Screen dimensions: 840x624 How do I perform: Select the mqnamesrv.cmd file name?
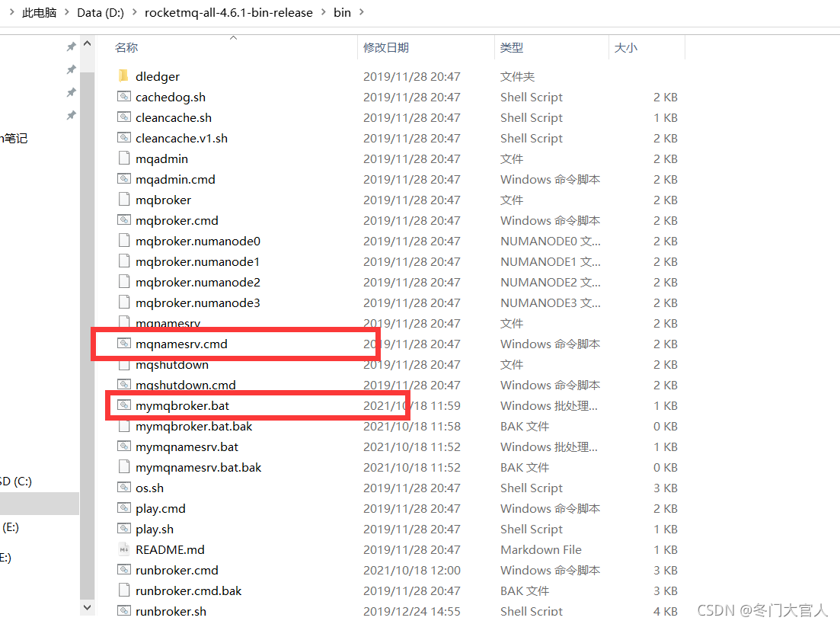tap(181, 344)
